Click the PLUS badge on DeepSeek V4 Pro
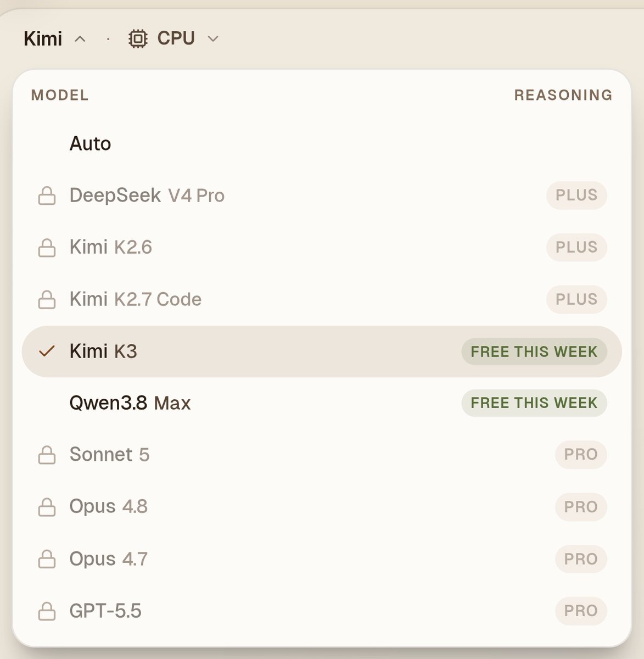The image size is (644, 659). tap(576, 196)
